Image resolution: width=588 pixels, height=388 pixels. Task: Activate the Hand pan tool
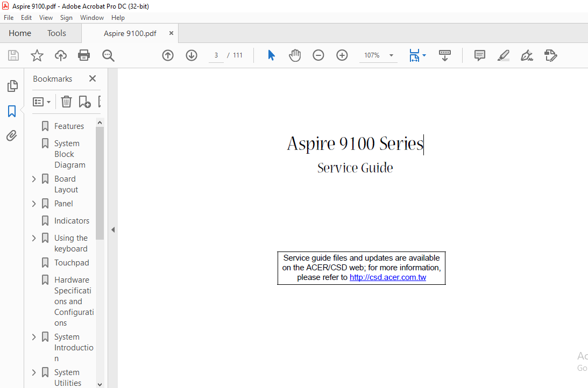[295, 55]
